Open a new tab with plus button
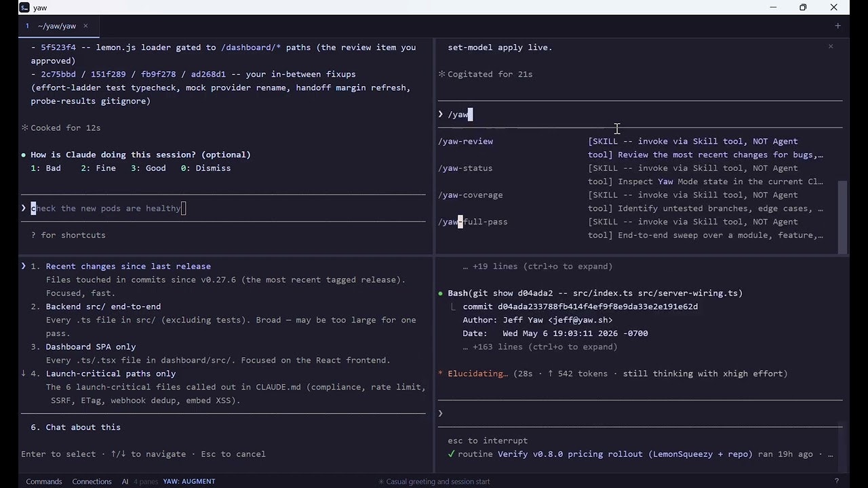The height and width of the screenshot is (488, 868). point(837,26)
